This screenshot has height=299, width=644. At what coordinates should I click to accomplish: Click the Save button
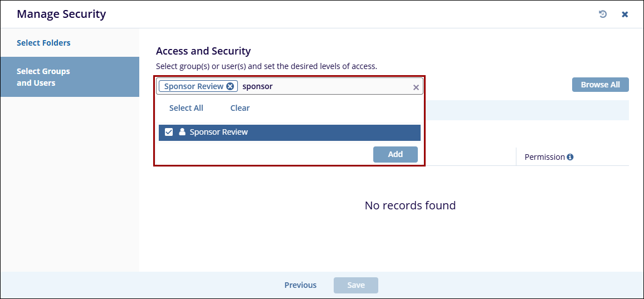(356, 285)
